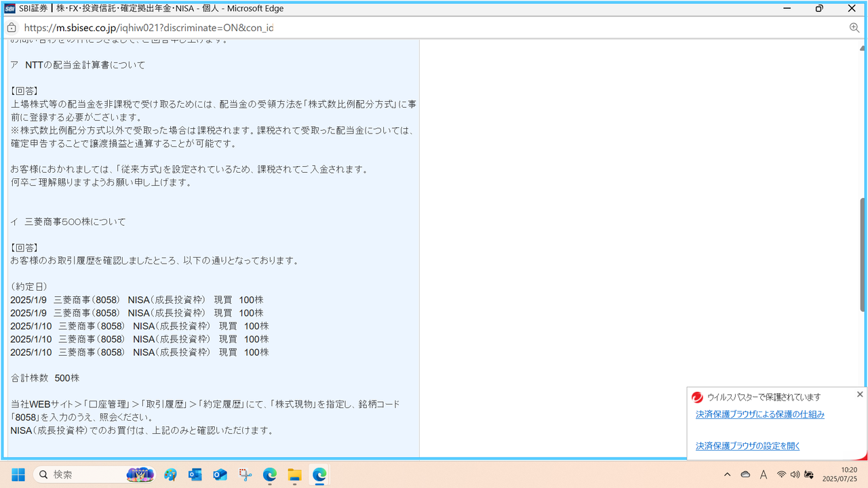
Task: Click the IME input mode A indicator
Action: [x=764, y=474]
